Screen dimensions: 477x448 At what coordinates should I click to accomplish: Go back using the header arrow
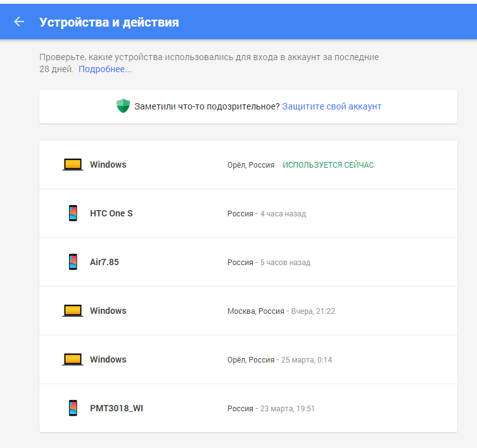coord(19,22)
